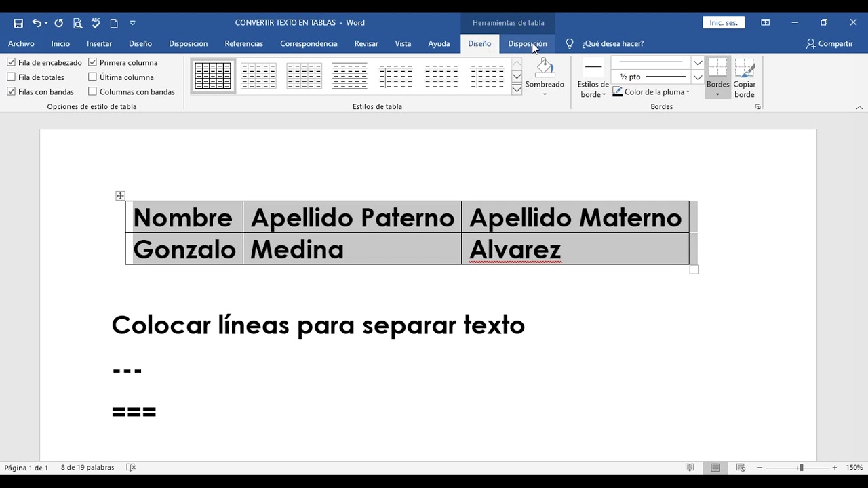Viewport: 868px width, 488px height.
Task: Open the Vista tab
Action: pyautogui.click(x=403, y=43)
